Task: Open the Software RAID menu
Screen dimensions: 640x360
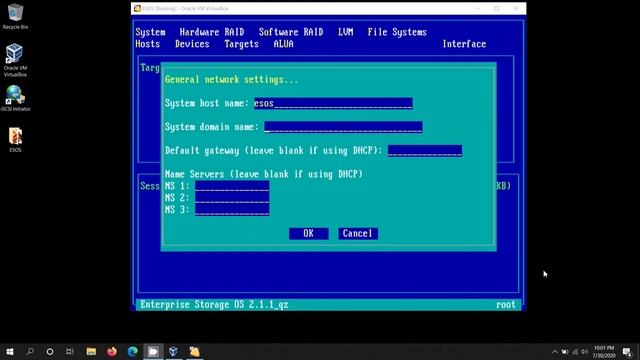Action: [291, 32]
